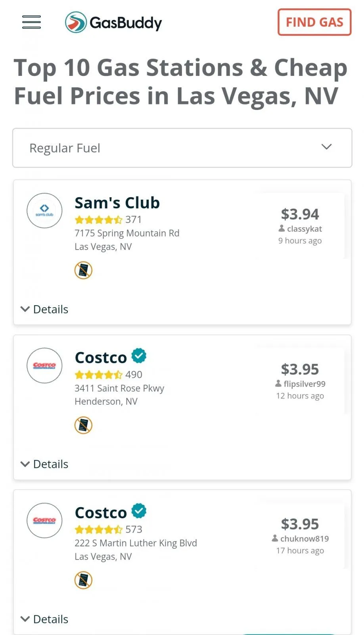This screenshot has height=635, width=364.
Task: Click the GasBuddy logo
Action: (x=114, y=22)
